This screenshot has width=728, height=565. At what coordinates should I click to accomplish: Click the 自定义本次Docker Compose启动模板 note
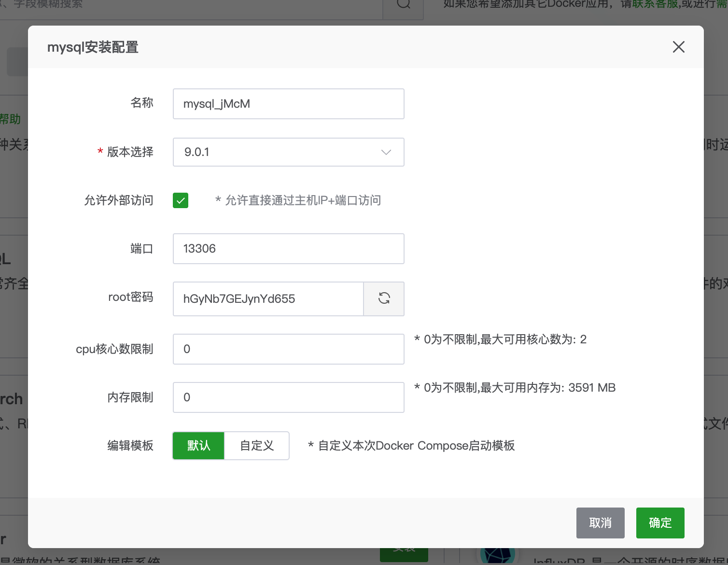click(411, 445)
